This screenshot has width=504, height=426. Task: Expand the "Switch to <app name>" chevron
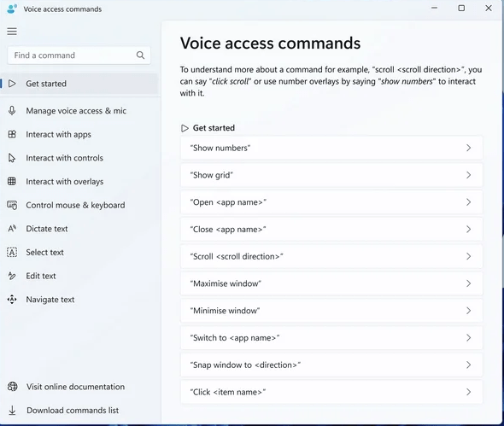coord(468,338)
